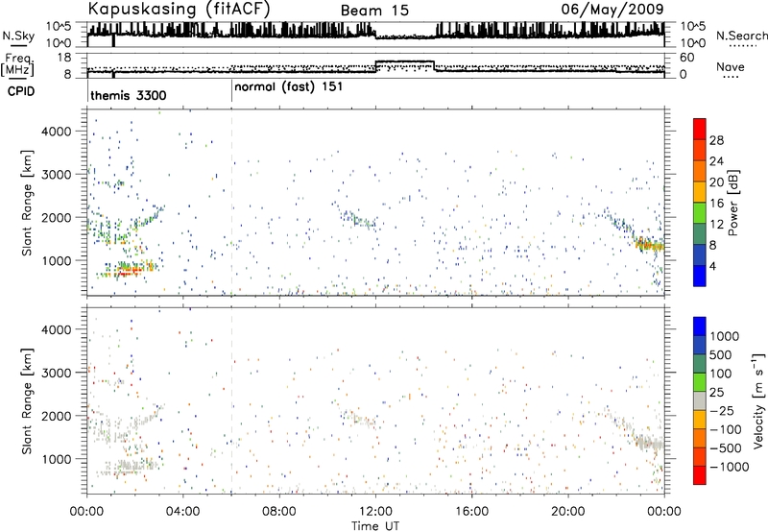This screenshot has height=532, width=768.
Task: Click the 'CPID' row label
Action: click(20, 91)
